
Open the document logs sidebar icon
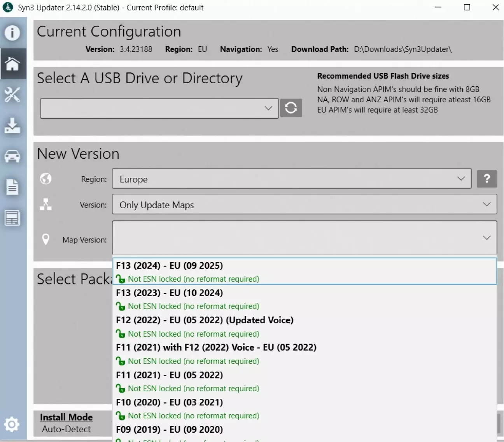coord(12,187)
